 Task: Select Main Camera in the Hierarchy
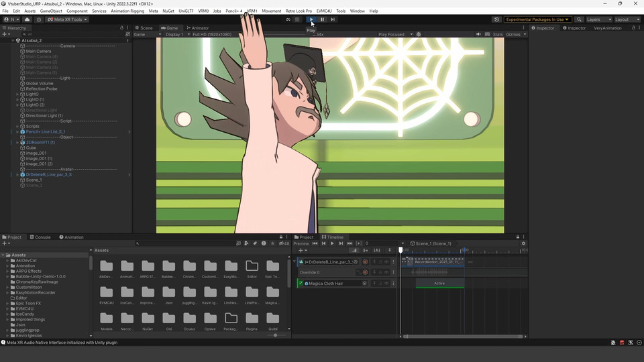click(x=39, y=52)
